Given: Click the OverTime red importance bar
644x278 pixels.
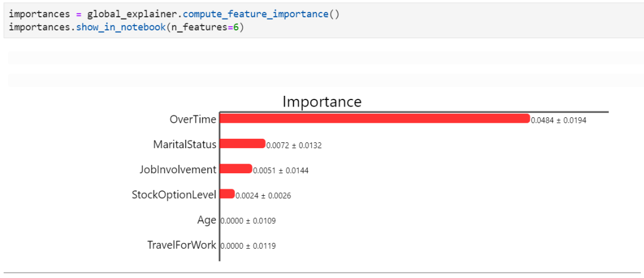Looking at the screenshot, I should coord(374,118).
